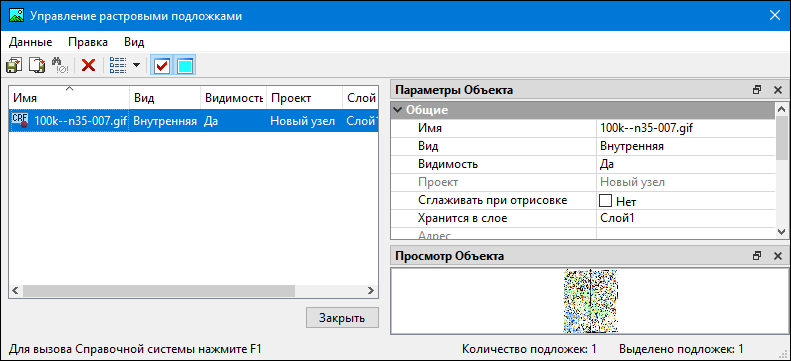Close the Управление растровыми подложками window
The width and height of the screenshot is (791, 361).
pyautogui.click(x=774, y=16)
